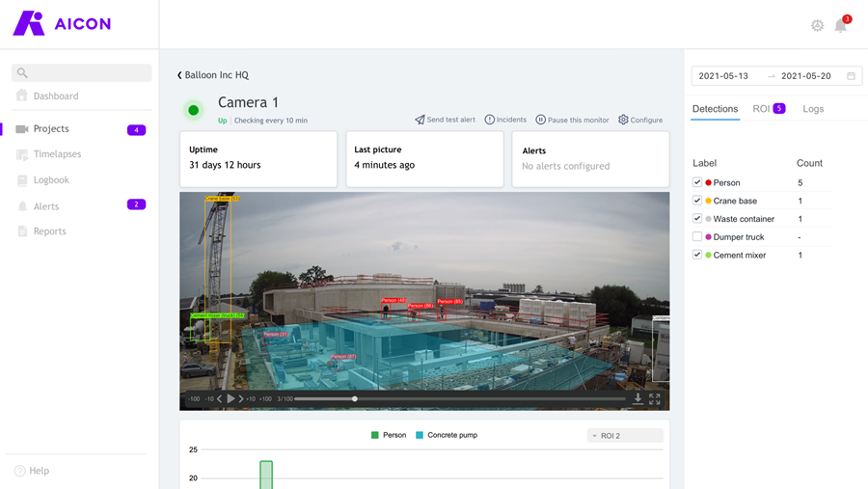The height and width of the screenshot is (489, 868).
Task: Switch to the ROI tab
Action: pos(769,109)
